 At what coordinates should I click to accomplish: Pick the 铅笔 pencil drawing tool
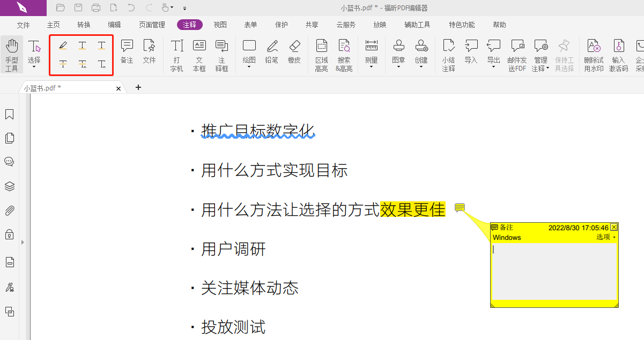pos(271,51)
